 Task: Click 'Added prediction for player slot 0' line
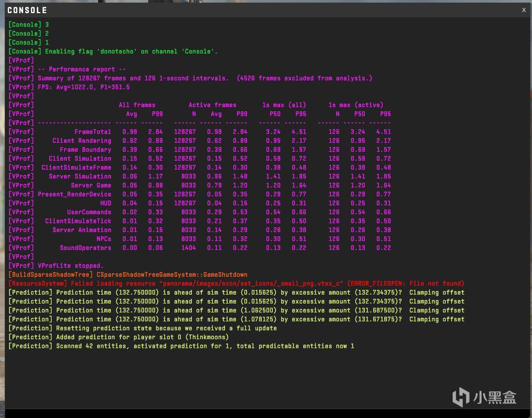pyautogui.click(x=118, y=337)
